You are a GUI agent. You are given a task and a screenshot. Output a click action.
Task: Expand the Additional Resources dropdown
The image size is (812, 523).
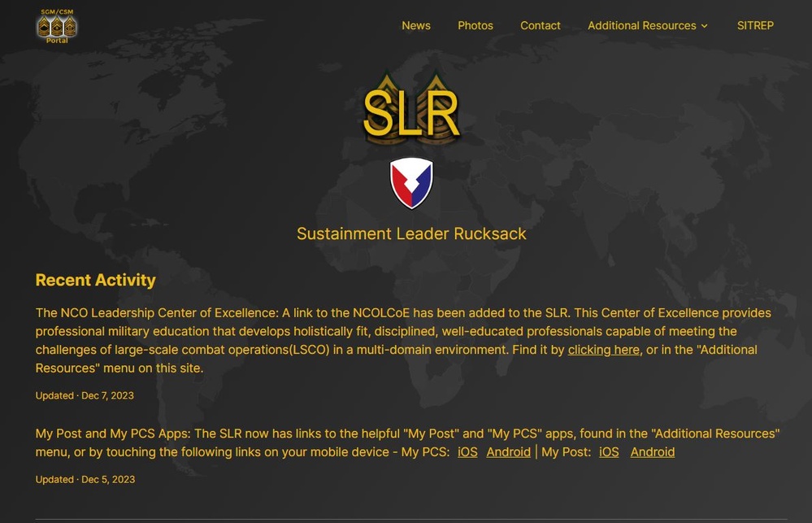[x=647, y=25]
